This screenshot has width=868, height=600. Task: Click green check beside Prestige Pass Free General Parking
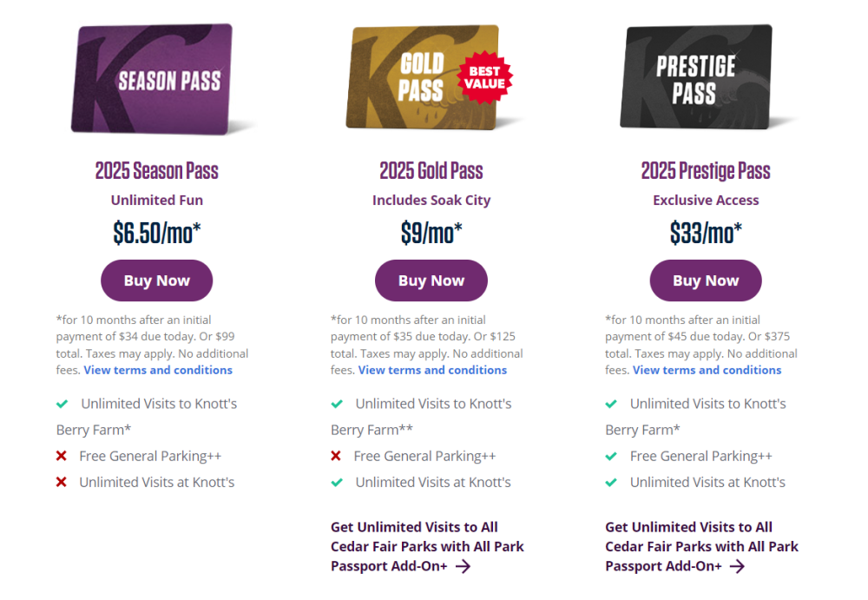coord(611,456)
